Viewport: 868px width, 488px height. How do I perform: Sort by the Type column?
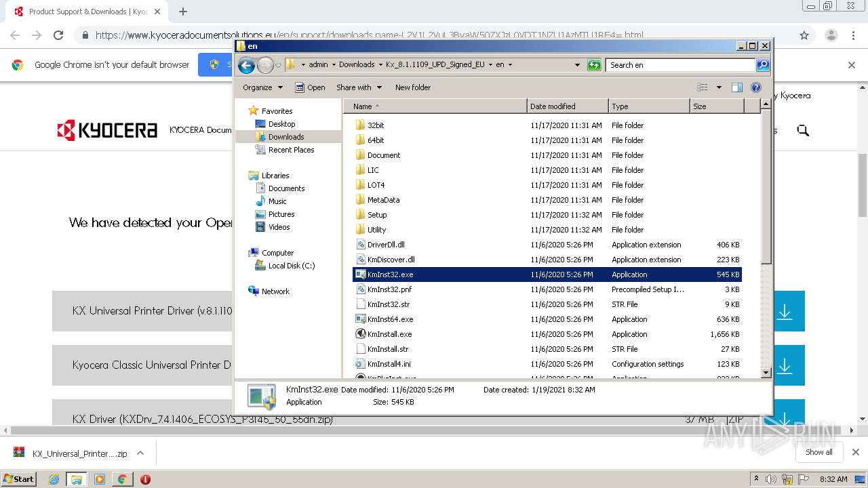(649, 106)
